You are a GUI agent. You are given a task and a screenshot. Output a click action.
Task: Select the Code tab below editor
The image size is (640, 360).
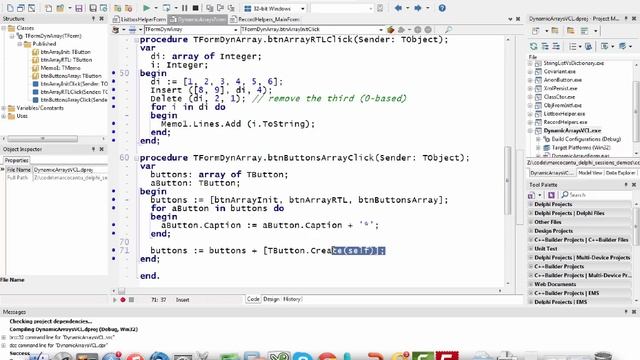(253, 299)
